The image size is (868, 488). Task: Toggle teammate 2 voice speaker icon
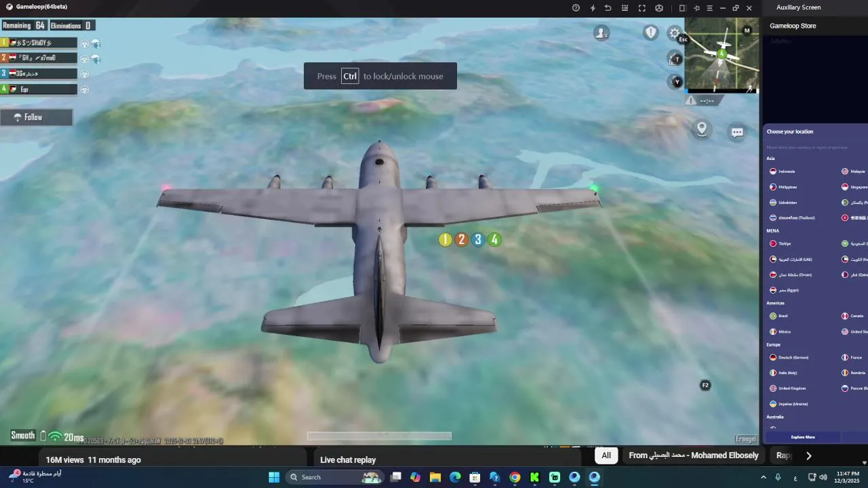(85, 59)
